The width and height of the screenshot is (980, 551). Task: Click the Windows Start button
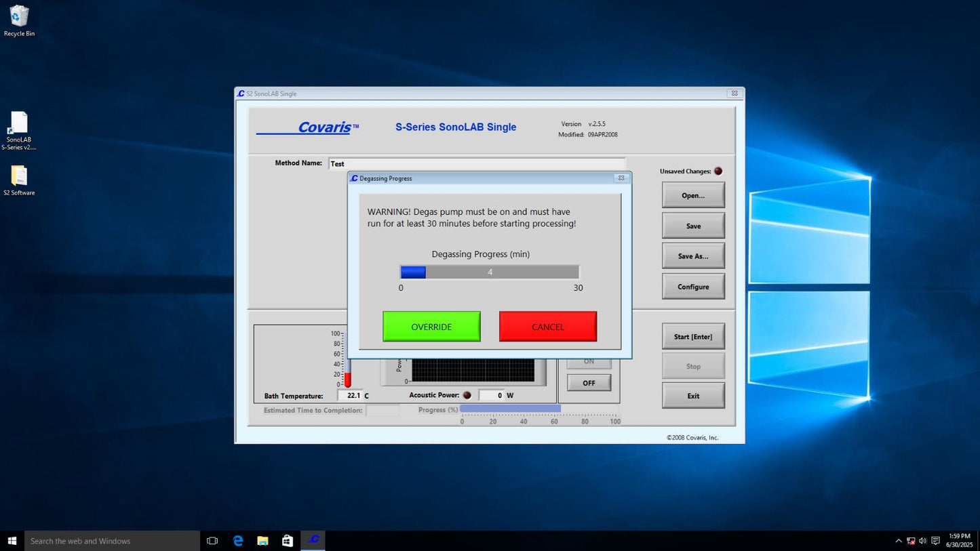[x=12, y=540]
